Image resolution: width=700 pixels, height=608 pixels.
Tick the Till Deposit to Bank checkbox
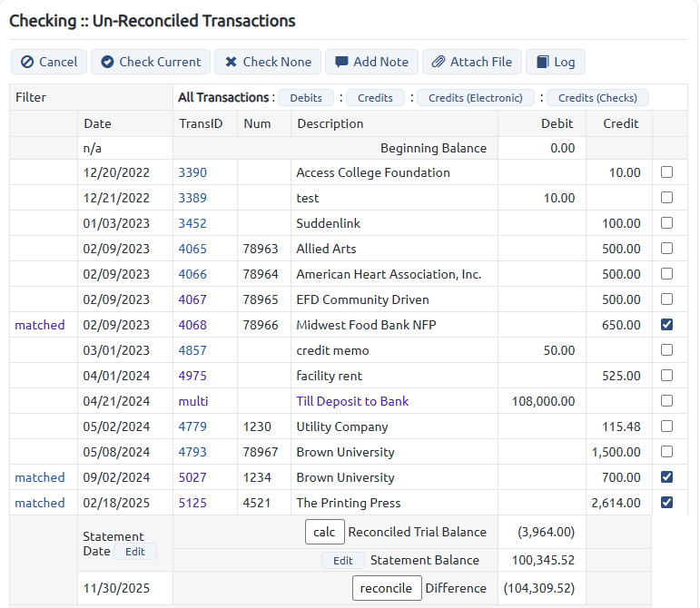(x=666, y=401)
